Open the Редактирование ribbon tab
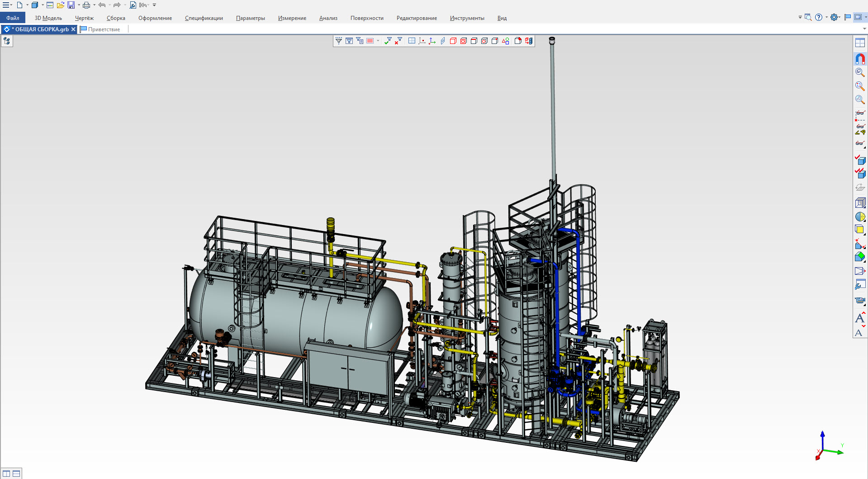Viewport: 868px width, 479px height. click(417, 18)
